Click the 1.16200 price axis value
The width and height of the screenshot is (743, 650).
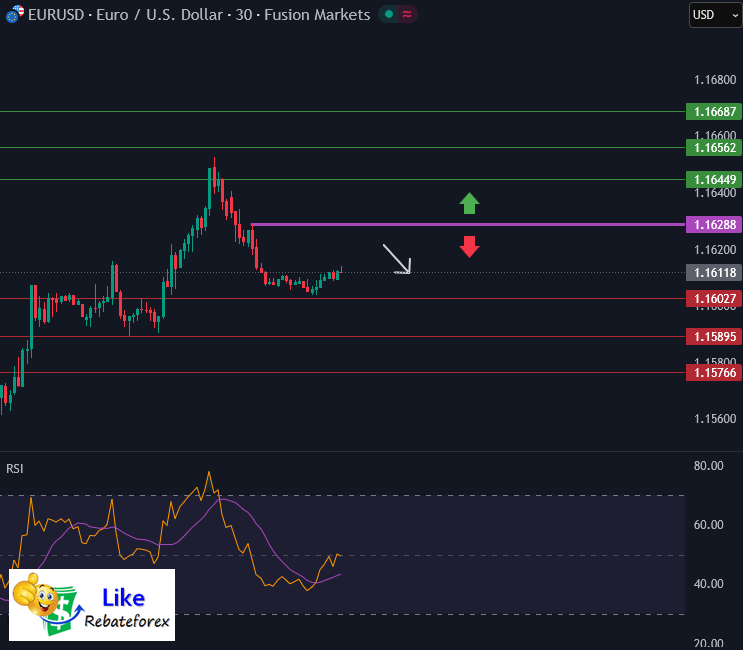point(715,250)
